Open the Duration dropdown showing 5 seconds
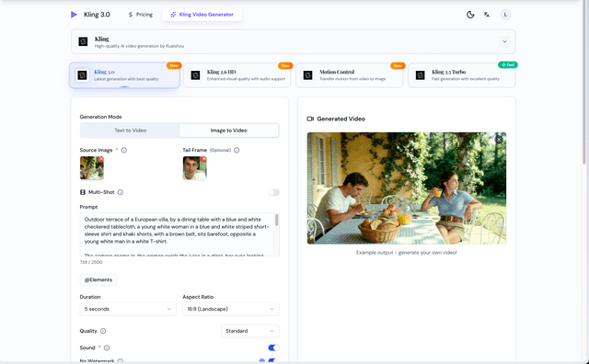This screenshot has height=364, width=589. [x=128, y=309]
